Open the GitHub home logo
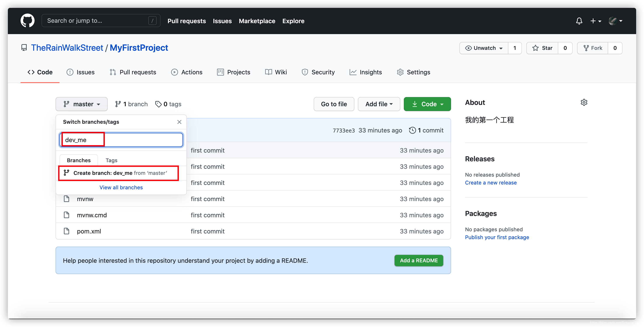 [x=28, y=21]
